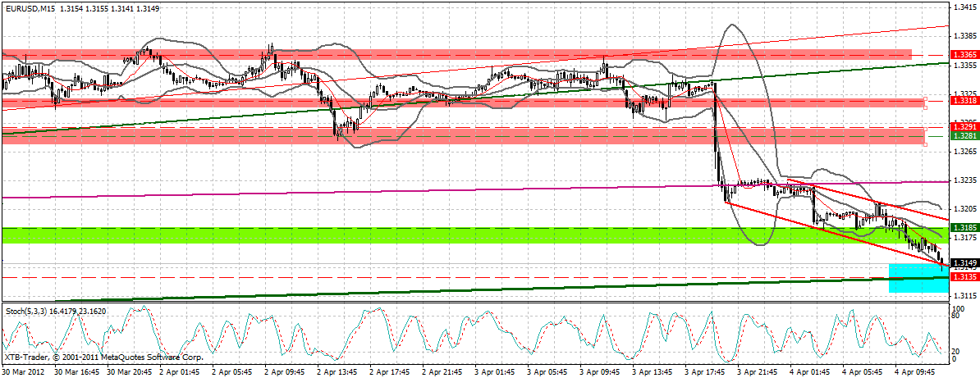Select the cyan rectangle chart object
The height and width of the screenshot is (378, 980).
tap(918, 278)
